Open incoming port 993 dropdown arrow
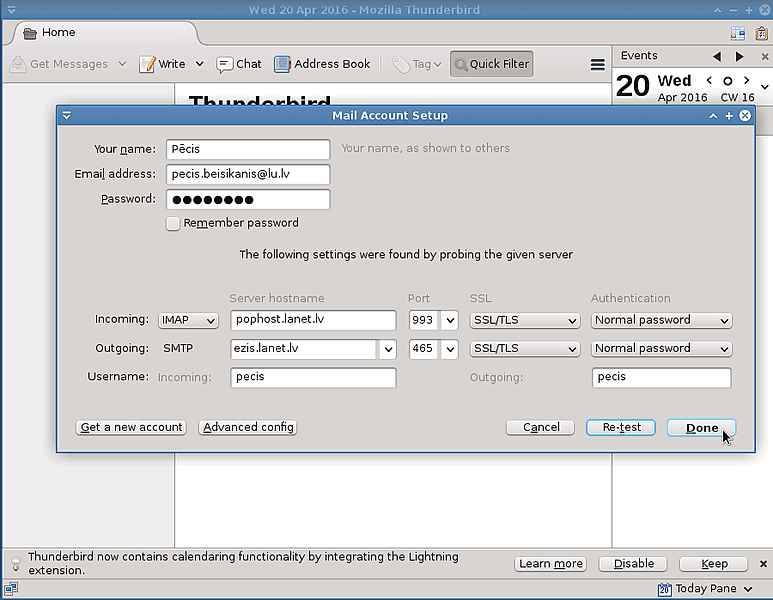This screenshot has width=773, height=600. (x=450, y=320)
